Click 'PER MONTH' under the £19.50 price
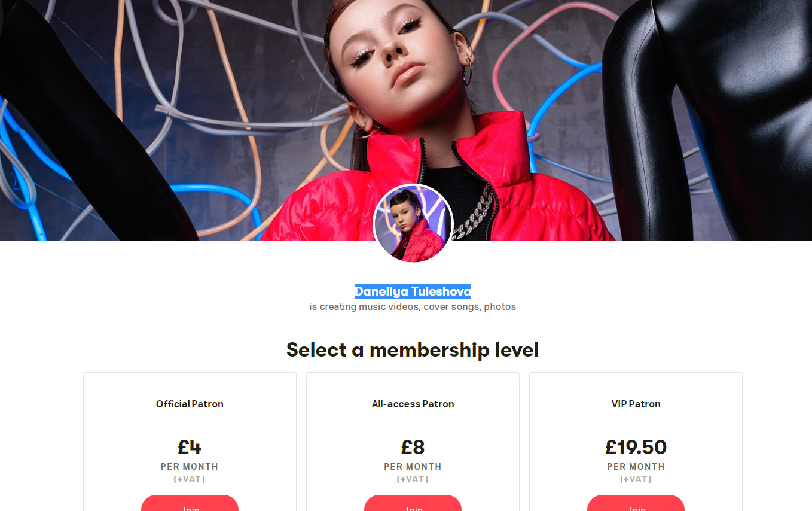The image size is (812, 511). [636, 467]
